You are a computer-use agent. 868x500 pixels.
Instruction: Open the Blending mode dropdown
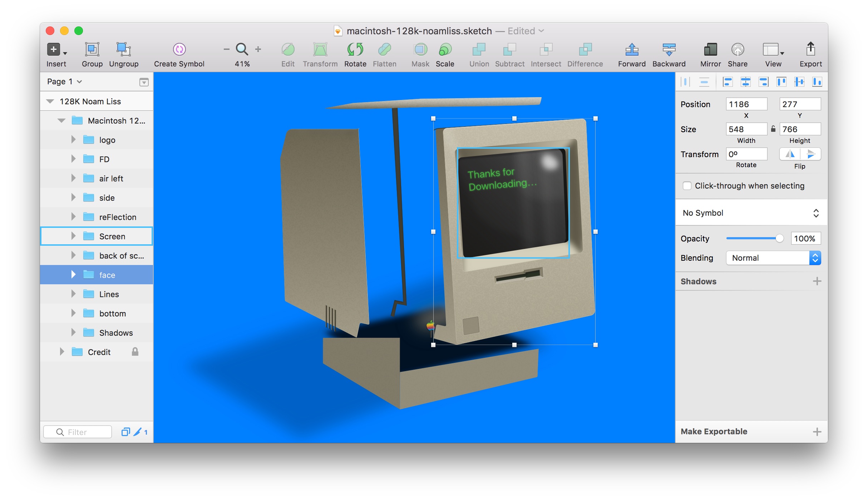coord(773,258)
